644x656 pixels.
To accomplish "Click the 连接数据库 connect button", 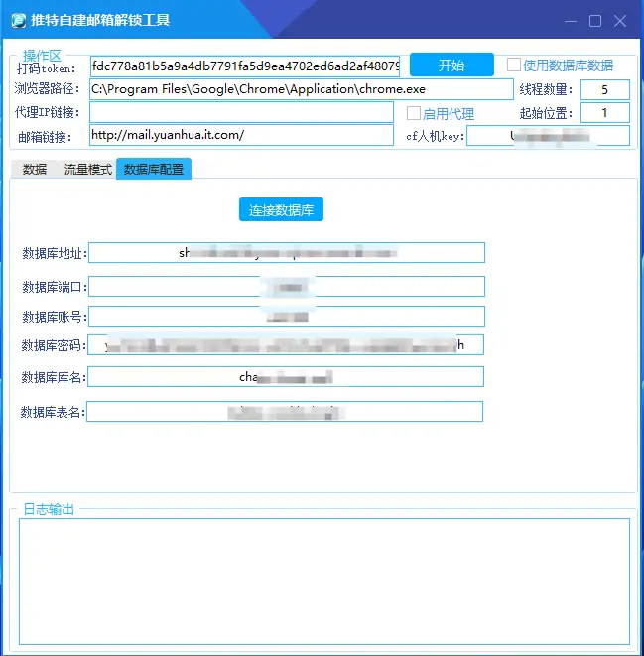I will [281, 209].
